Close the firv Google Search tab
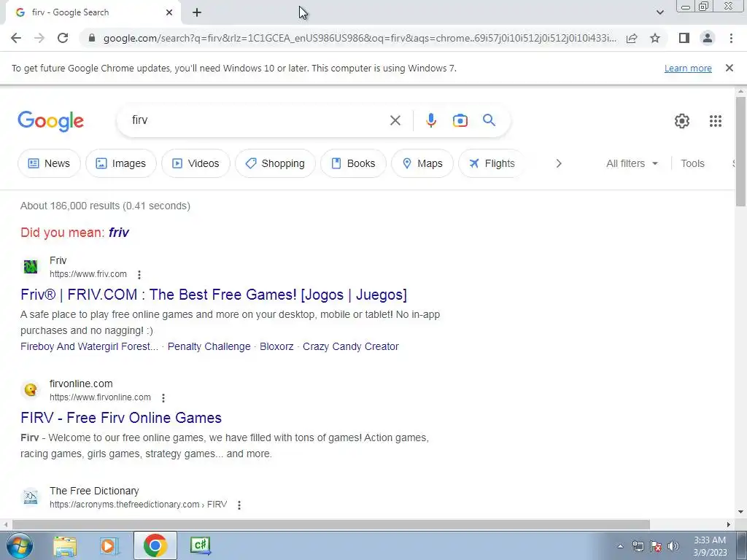Screen dimensions: 747x560 169,13
